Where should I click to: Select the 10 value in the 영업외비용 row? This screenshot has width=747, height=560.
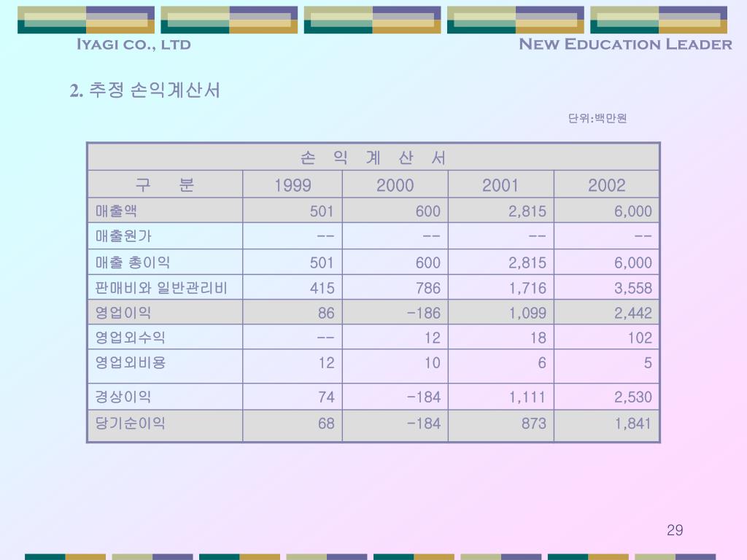433,363
